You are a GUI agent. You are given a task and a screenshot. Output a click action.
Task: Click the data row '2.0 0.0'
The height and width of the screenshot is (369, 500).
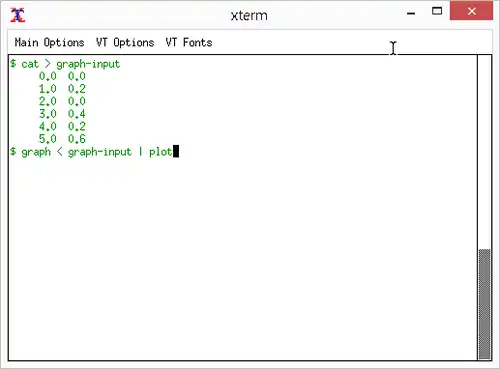point(62,101)
